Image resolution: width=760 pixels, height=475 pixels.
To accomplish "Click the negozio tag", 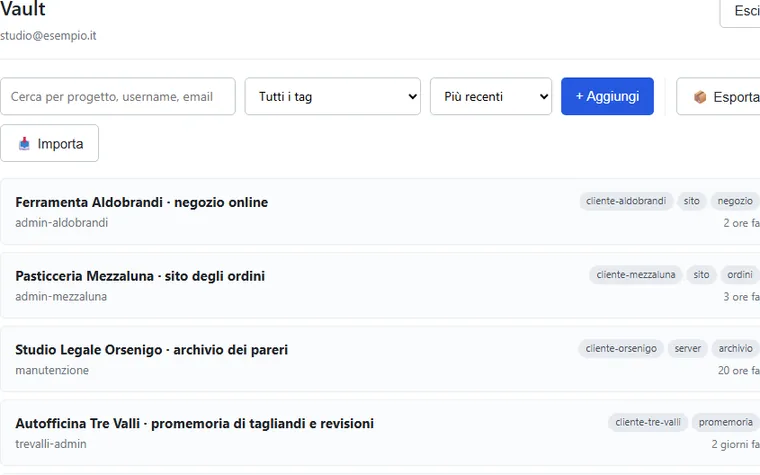I will 735,201.
